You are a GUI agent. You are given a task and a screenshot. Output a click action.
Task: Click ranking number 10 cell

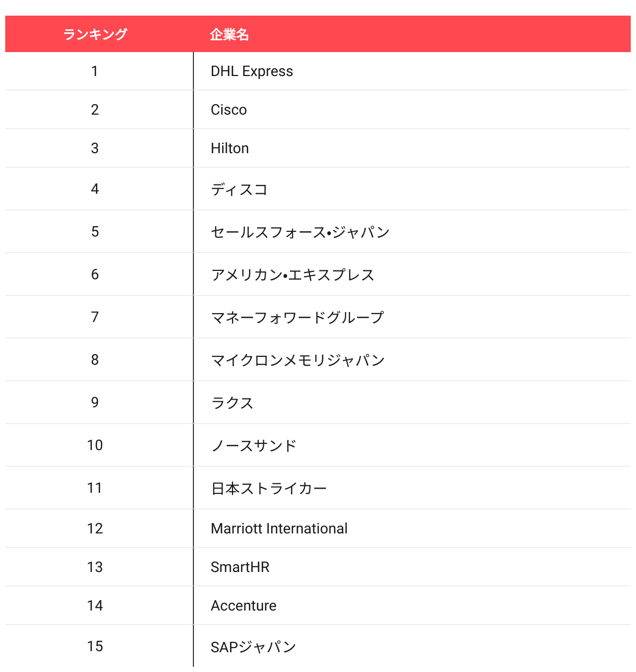tap(95, 445)
